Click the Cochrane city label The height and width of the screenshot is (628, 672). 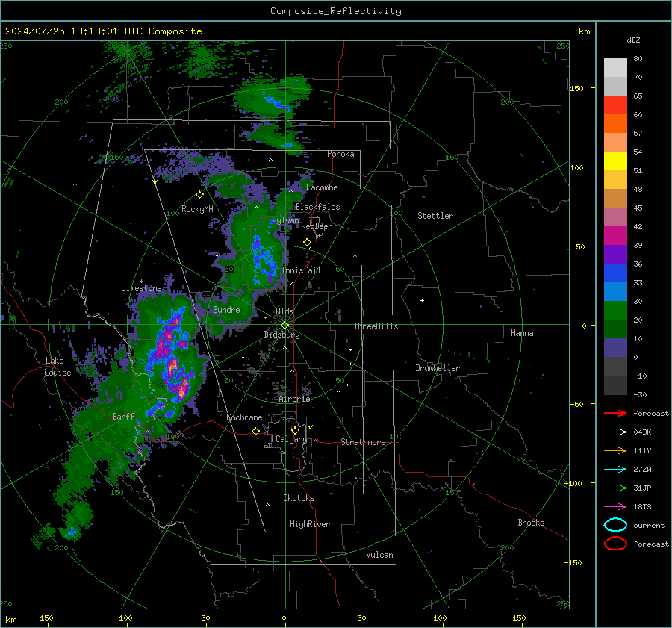[x=244, y=417]
